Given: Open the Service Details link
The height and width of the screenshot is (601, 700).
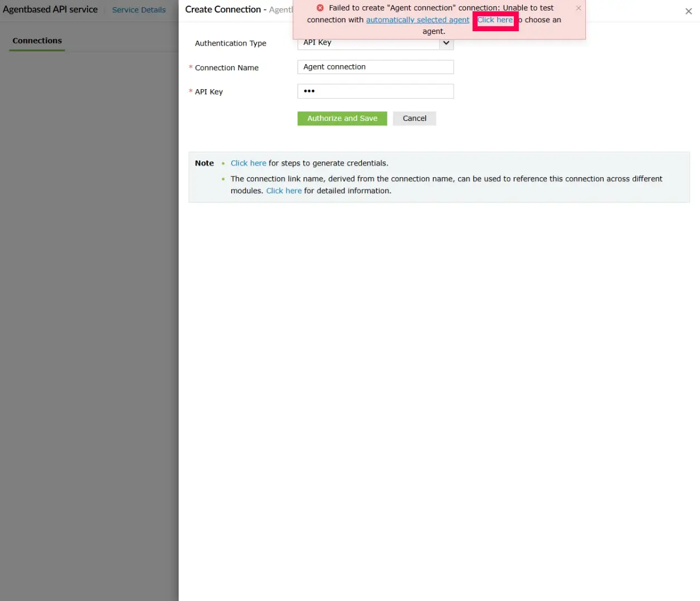Looking at the screenshot, I should click(139, 10).
